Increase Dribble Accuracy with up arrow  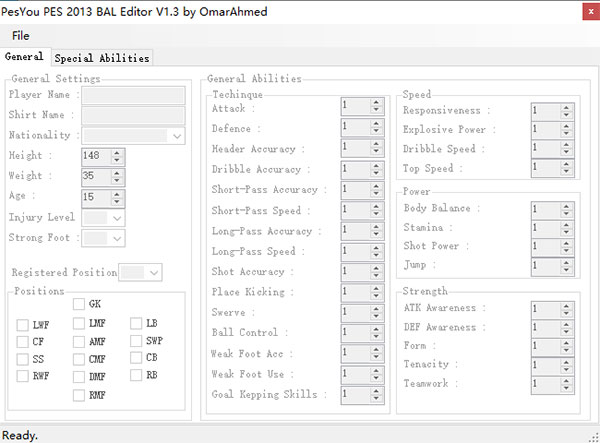tap(376, 165)
